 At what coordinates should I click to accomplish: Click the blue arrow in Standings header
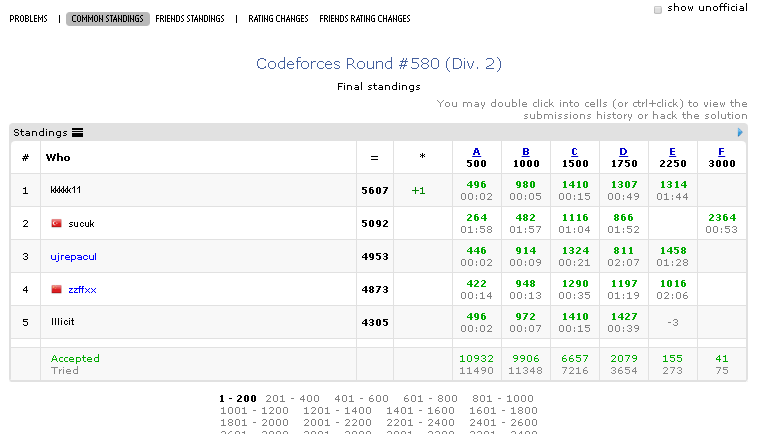tap(740, 133)
